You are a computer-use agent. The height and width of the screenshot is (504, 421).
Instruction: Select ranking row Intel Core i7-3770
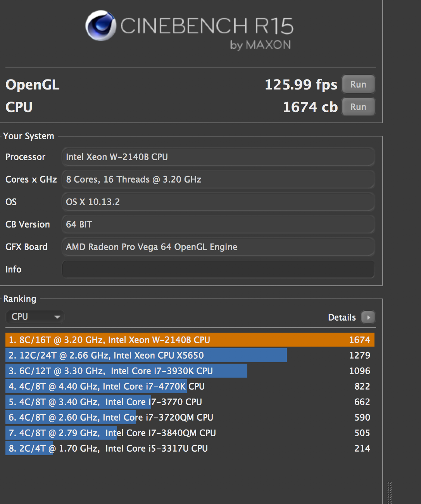click(x=190, y=402)
